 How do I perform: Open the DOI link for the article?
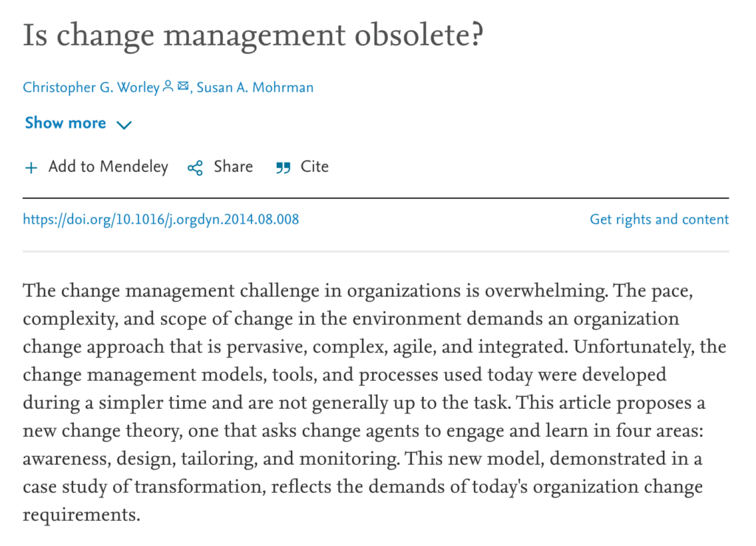pos(160,219)
